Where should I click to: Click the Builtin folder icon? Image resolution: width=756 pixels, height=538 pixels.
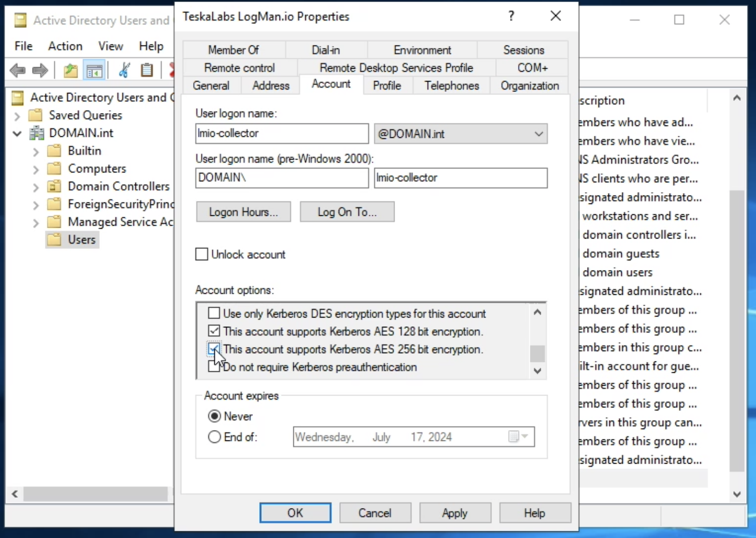coord(54,151)
